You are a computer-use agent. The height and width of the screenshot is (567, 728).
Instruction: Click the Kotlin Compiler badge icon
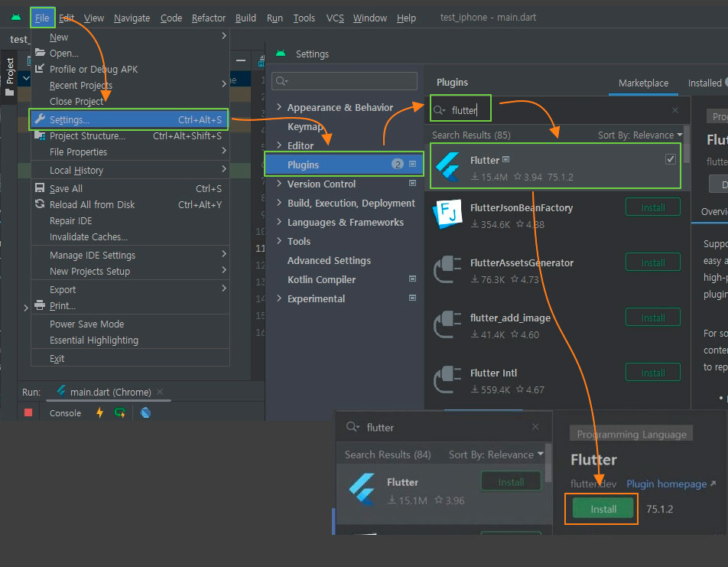tap(412, 279)
